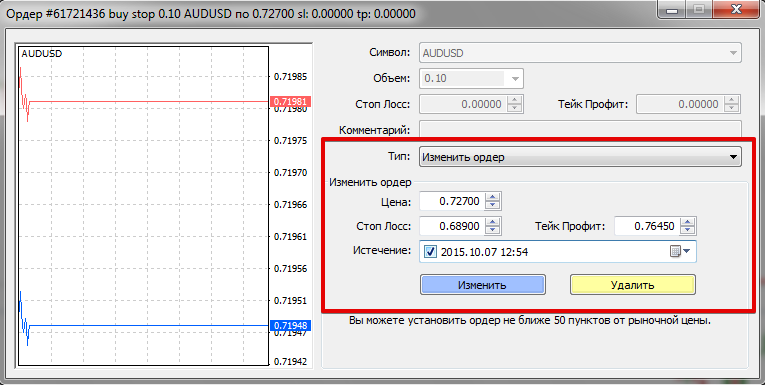The height and width of the screenshot is (385, 765).
Task: Click upper disabled Тейк Профит field 0.00000
Action: [680, 104]
